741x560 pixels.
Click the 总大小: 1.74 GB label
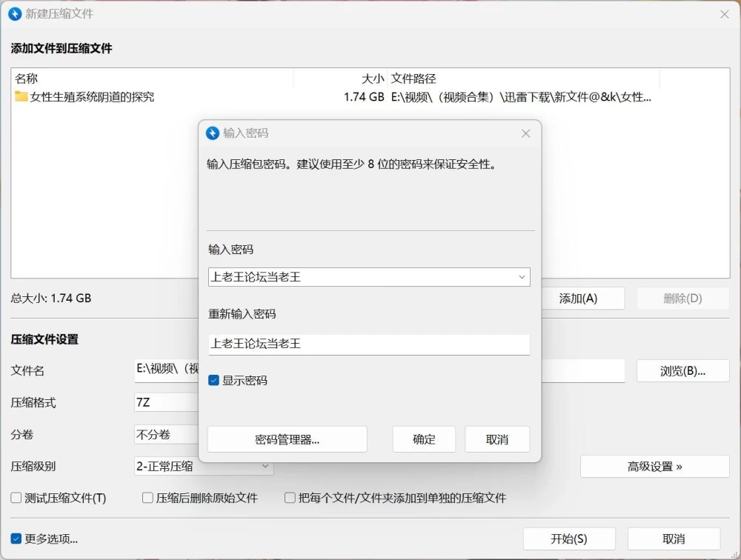pos(51,299)
